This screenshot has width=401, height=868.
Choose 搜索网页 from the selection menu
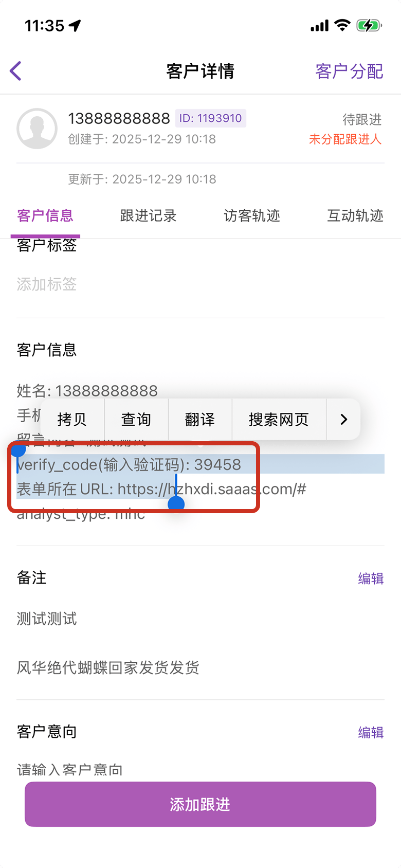tap(279, 420)
